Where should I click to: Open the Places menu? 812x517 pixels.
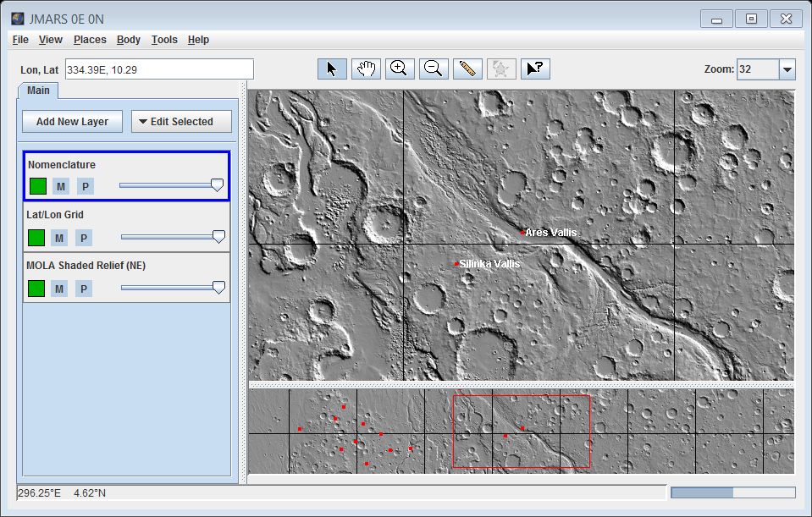tap(90, 40)
